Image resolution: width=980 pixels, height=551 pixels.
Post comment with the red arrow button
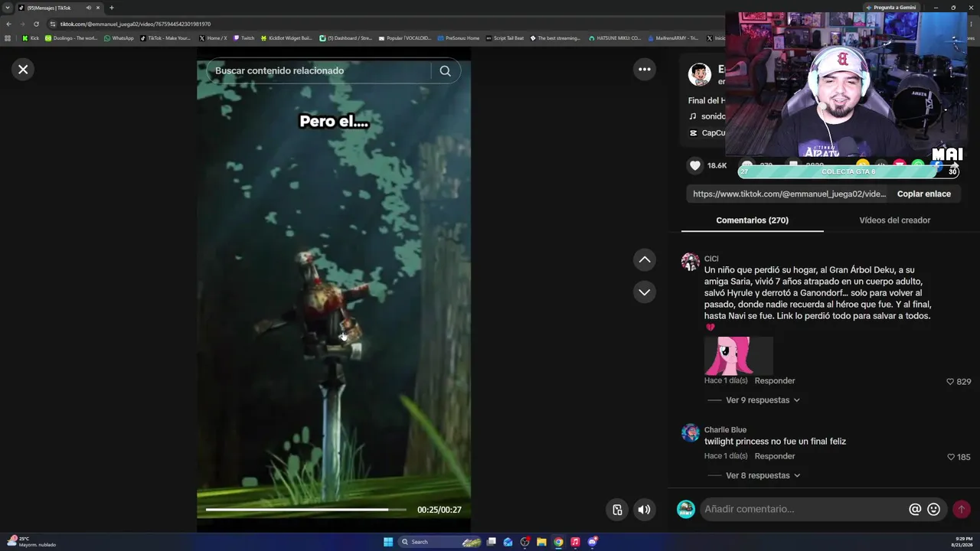[961, 509]
